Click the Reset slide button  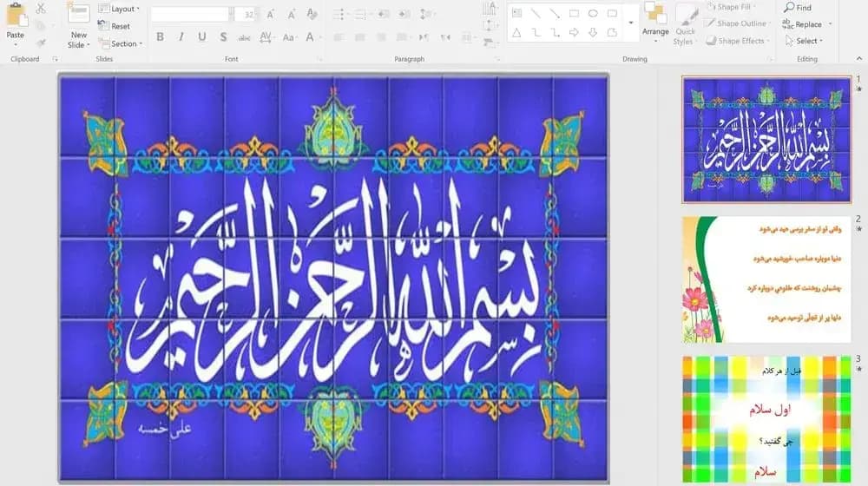(114, 25)
